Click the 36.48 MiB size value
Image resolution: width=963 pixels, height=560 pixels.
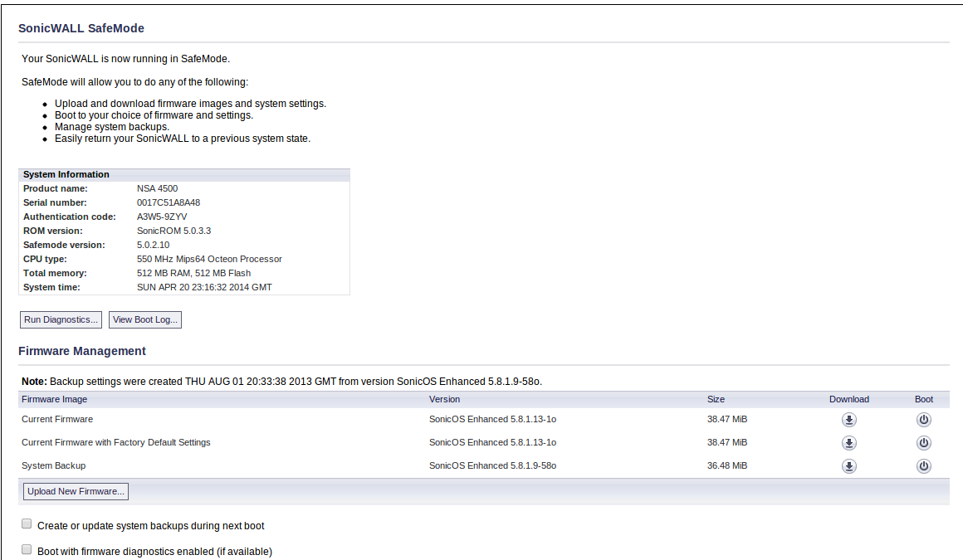click(x=727, y=466)
